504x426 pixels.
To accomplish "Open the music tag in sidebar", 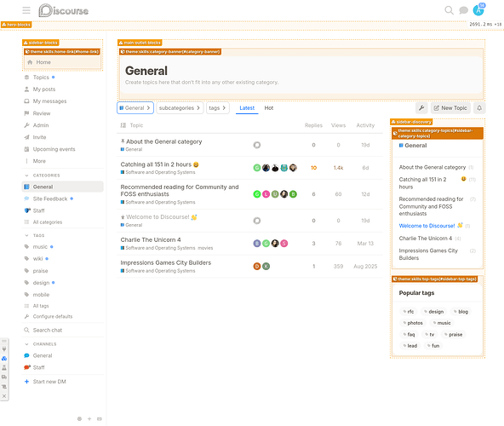I will click(x=63, y=247).
